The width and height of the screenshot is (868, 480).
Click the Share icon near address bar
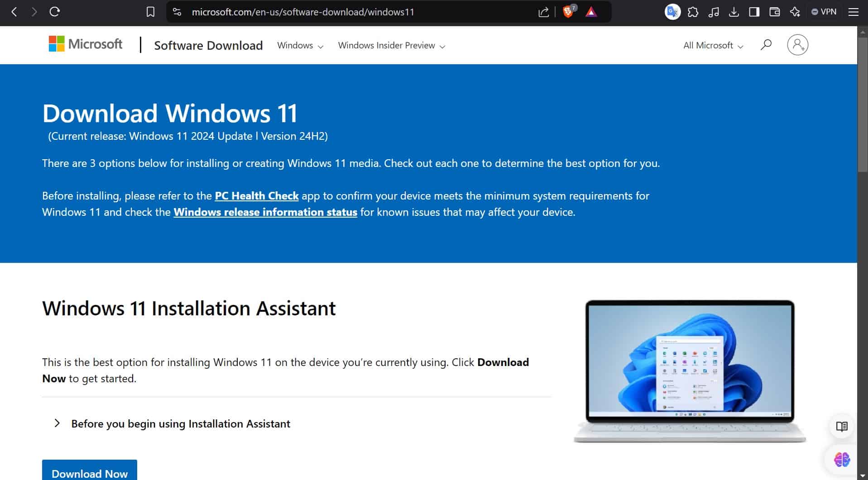coord(543,12)
